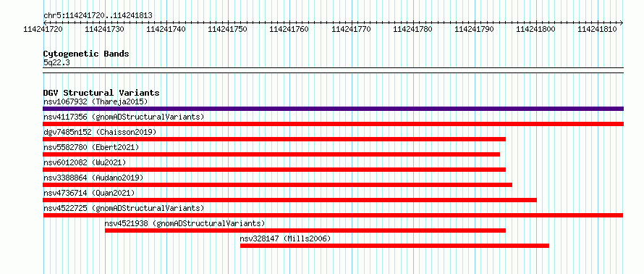Screen dimensions: 644x274
Task: Click the chr5:114241720..114241813 region label
Action: pos(98,16)
